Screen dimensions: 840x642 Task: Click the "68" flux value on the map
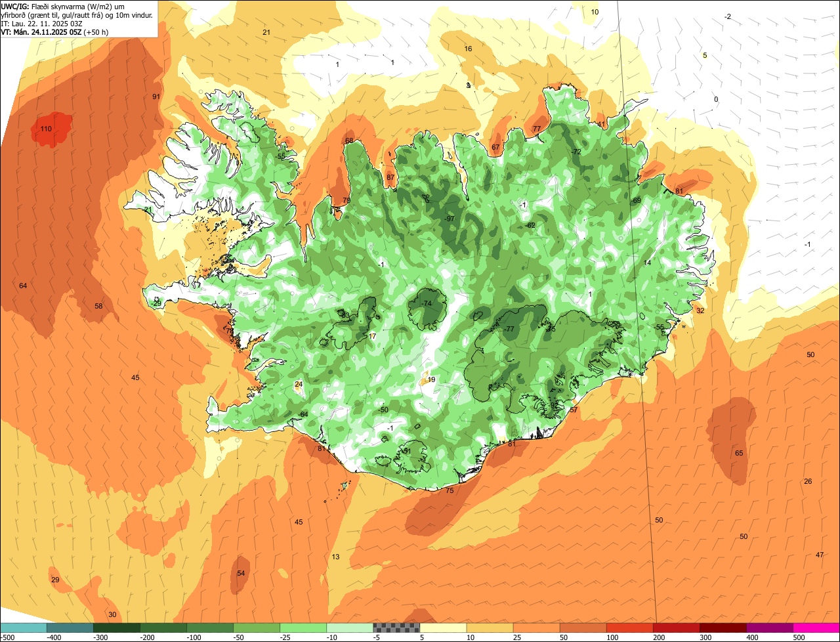[x=349, y=140]
